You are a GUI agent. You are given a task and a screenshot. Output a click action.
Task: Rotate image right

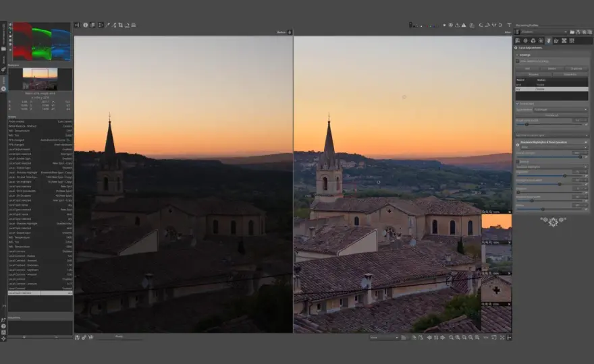click(x=487, y=25)
